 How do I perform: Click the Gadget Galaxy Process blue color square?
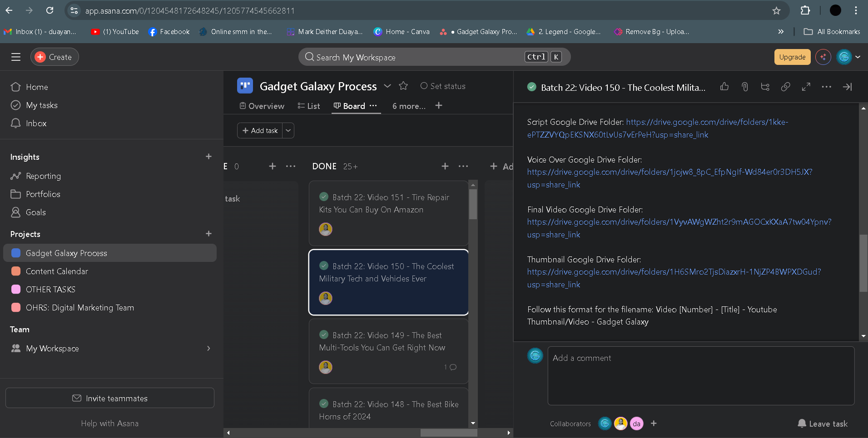[x=16, y=253]
